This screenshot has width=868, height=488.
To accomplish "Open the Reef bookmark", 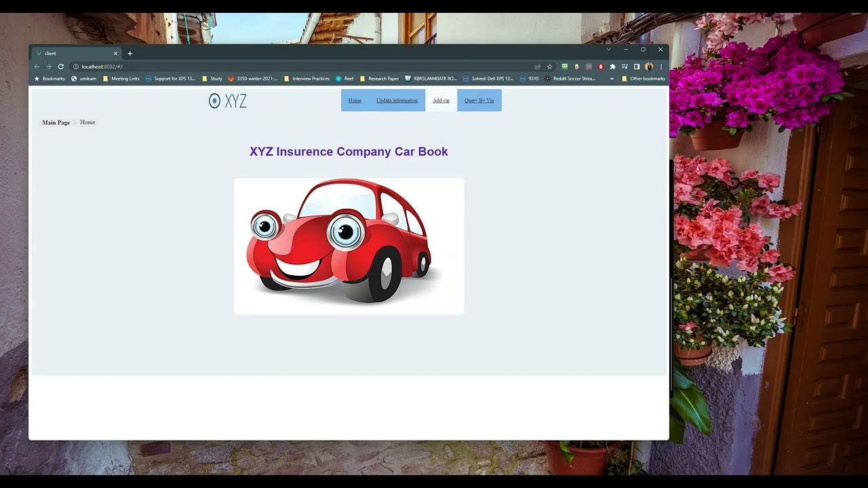I will coord(344,79).
